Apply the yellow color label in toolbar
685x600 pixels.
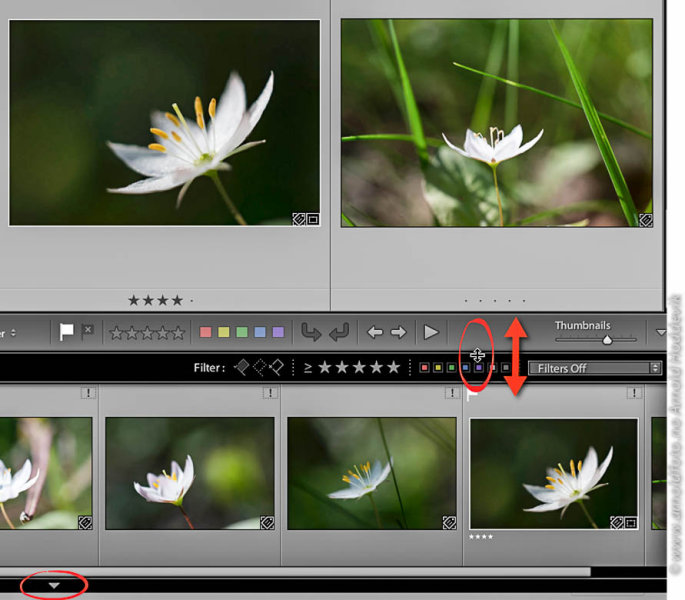(224, 332)
